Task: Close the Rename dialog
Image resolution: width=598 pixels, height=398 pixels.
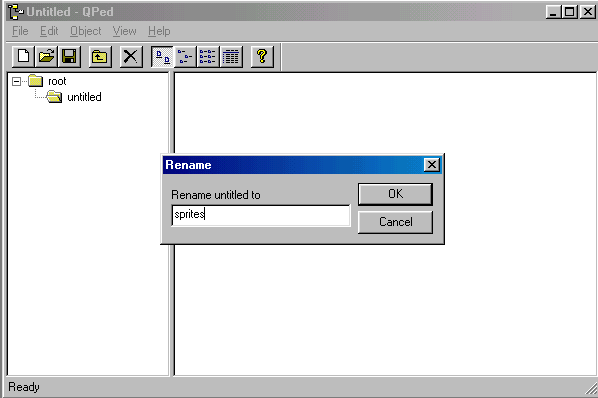Action: (x=432, y=165)
